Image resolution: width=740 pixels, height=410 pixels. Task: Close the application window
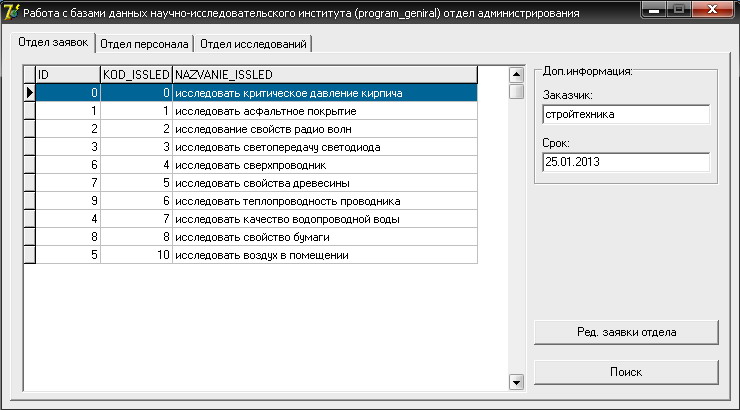[712, 9]
